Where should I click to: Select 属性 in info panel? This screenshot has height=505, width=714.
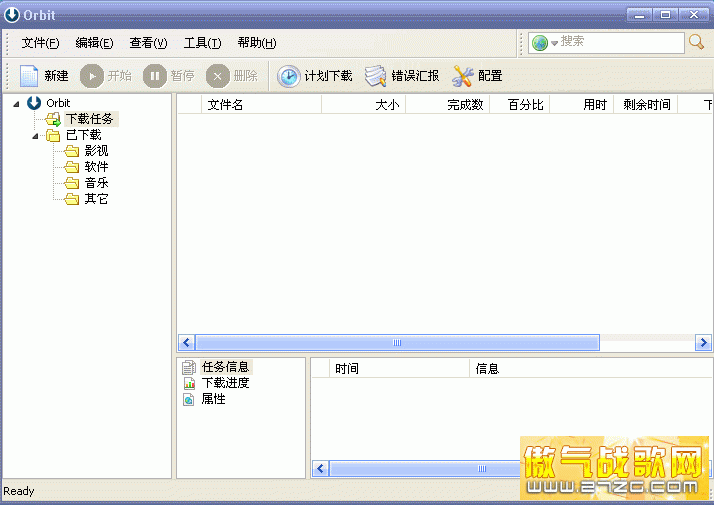[x=214, y=398]
